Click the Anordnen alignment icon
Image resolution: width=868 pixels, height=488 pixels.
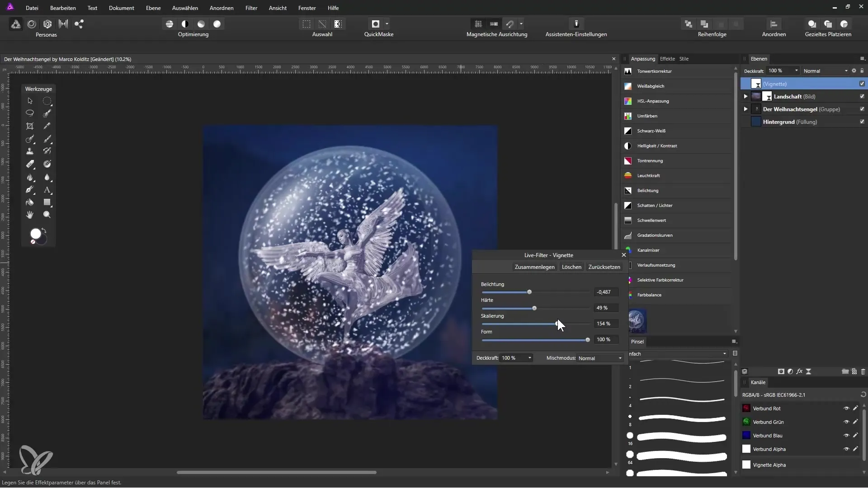tap(774, 24)
